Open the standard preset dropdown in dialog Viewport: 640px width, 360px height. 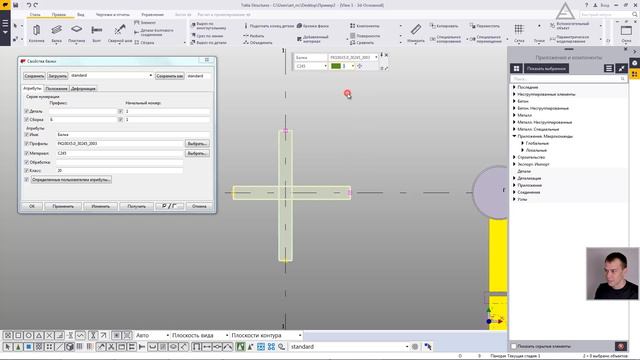(151, 76)
